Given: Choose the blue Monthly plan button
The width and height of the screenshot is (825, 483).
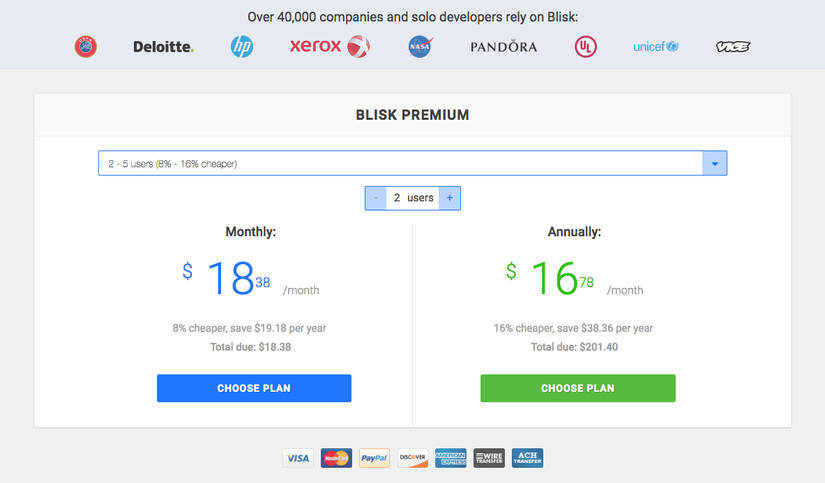Looking at the screenshot, I should pos(254,388).
